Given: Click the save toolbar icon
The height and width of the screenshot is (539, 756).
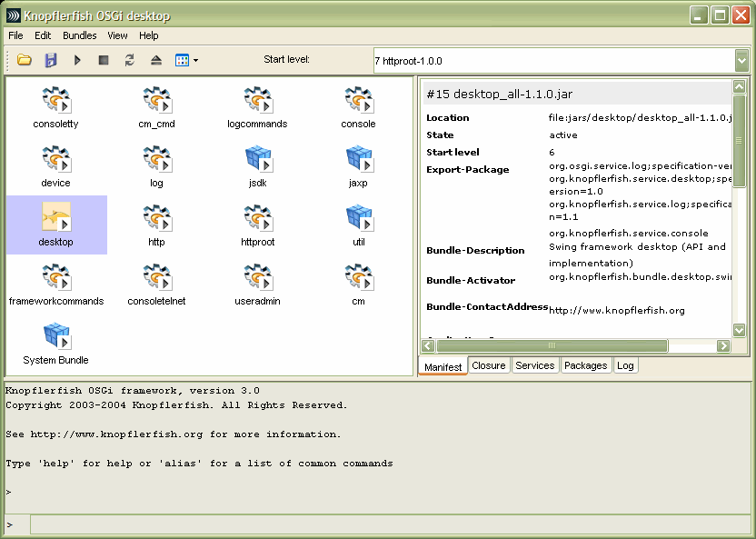Looking at the screenshot, I should 51,60.
